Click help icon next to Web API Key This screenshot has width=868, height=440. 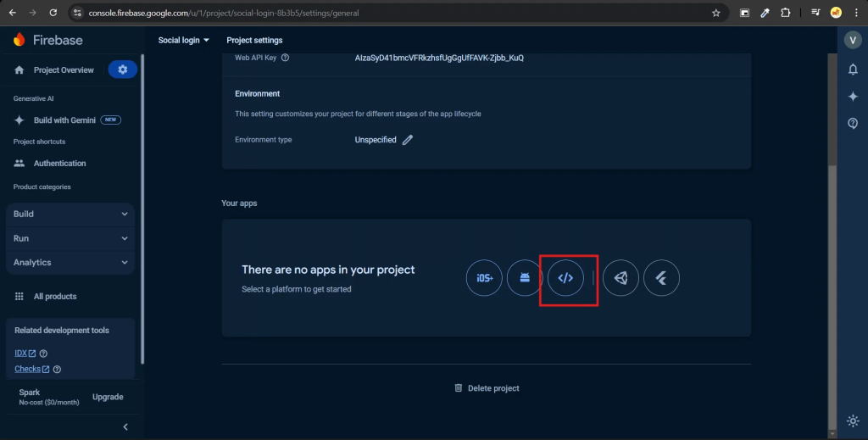[285, 58]
